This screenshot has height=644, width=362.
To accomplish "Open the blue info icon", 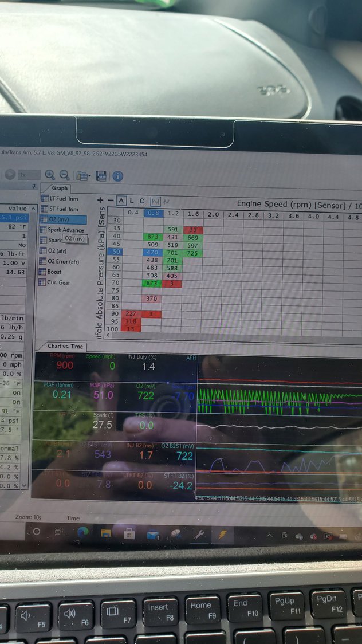I will [x=117, y=176].
